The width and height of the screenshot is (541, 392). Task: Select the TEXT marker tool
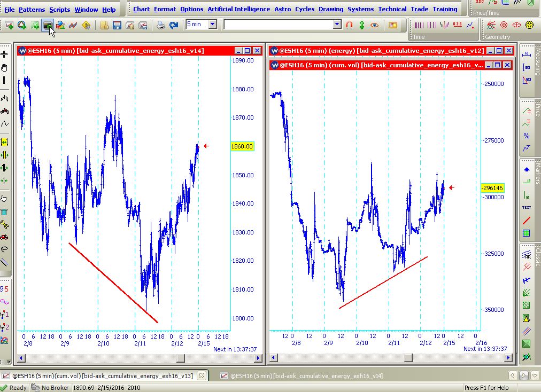coord(527,207)
